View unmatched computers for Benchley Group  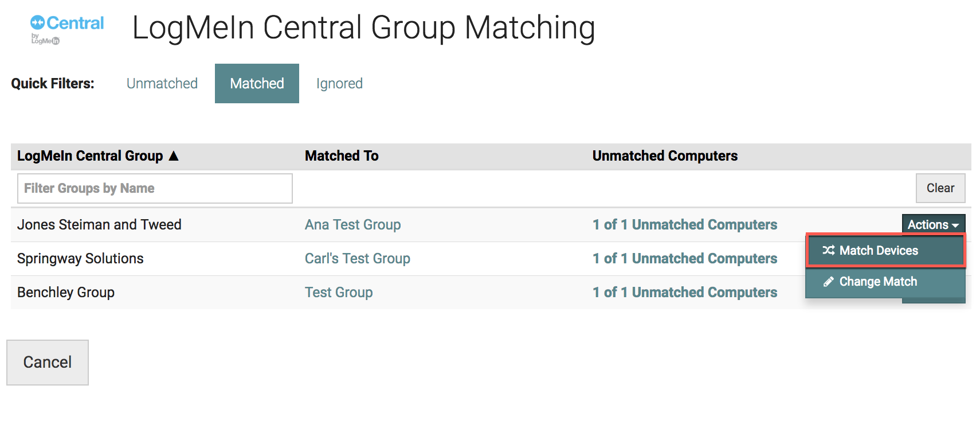click(685, 292)
